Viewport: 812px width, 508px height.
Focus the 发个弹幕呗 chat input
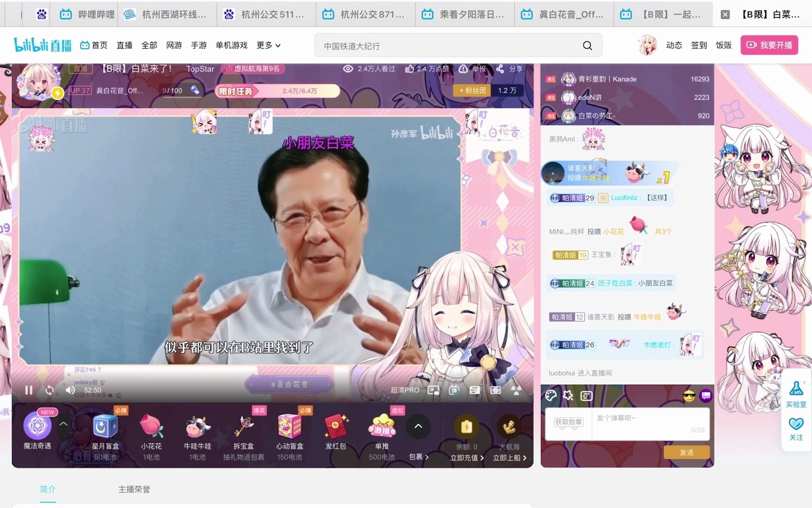click(651, 423)
